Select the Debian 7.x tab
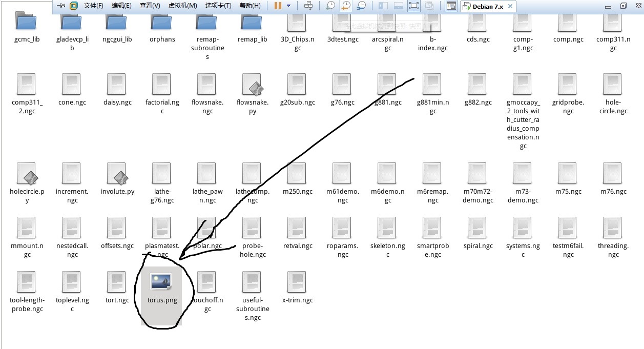 [487, 6]
